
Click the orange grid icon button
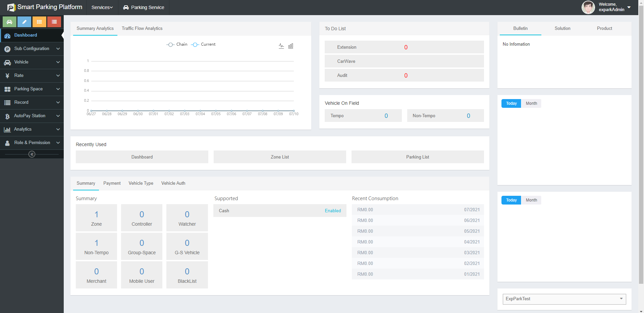click(x=39, y=22)
